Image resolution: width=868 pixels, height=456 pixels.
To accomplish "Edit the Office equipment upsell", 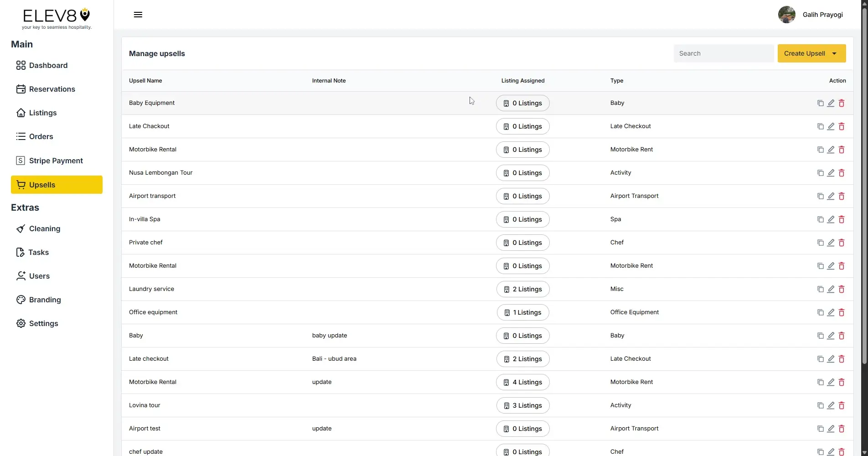I will pos(831,312).
